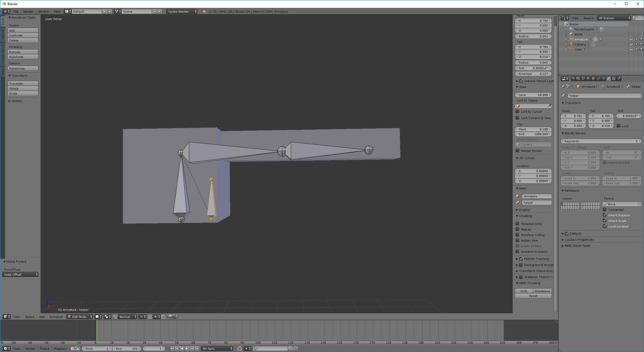Switch to the Grease Pencil side tab

click(3, 54)
